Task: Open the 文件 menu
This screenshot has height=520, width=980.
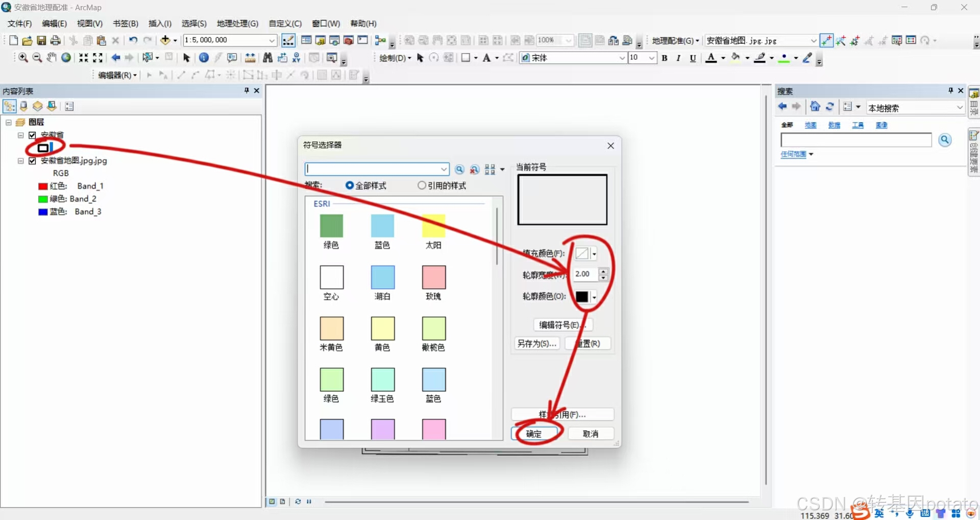Action: click(x=19, y=23)
